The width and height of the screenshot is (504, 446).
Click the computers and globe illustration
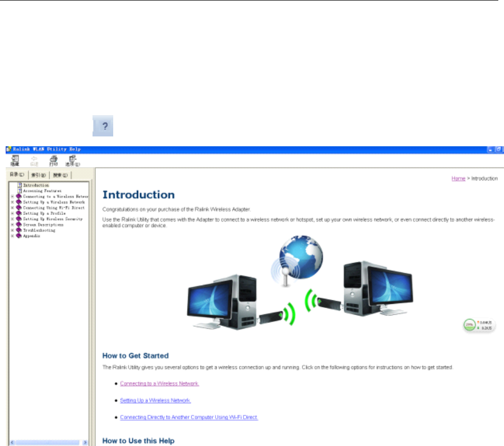(x=300, y=283)
